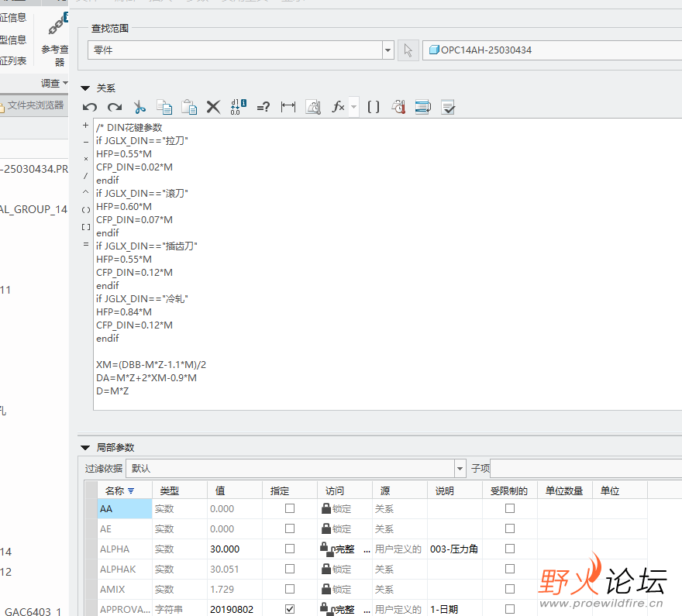Paste text into relations editor
The height and width of the screenshot is (616, 682).
pyautogui.click(x=189, y=106)
